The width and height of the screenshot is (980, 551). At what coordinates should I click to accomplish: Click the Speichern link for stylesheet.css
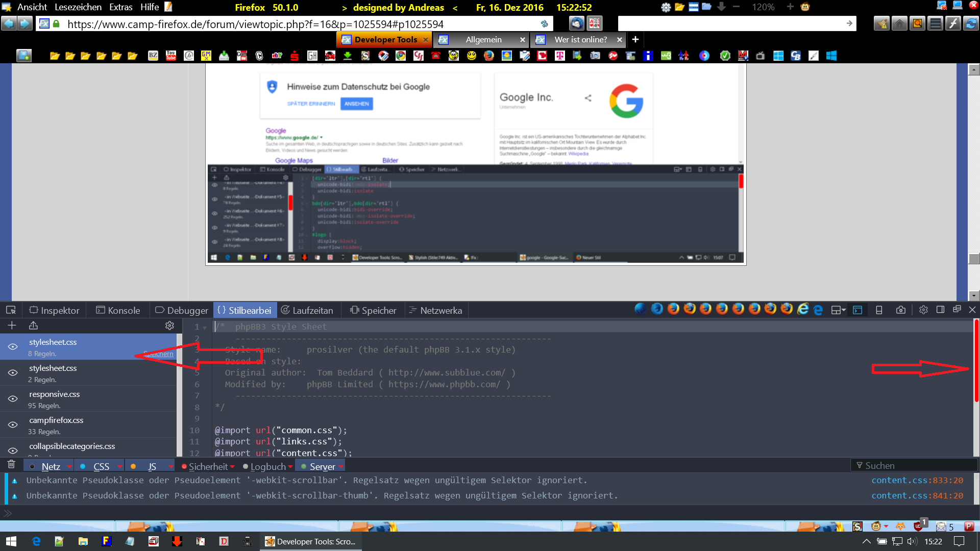158,354
